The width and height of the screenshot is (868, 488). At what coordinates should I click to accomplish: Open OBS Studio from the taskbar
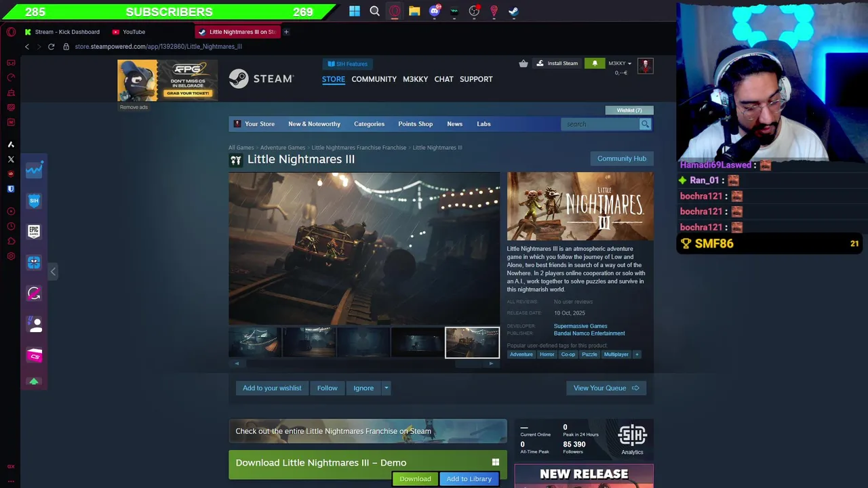pos(474,11)
